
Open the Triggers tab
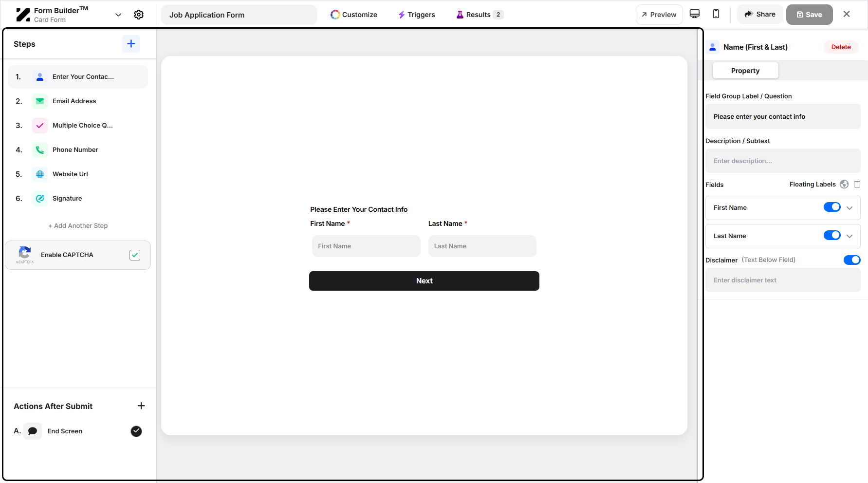417,15
